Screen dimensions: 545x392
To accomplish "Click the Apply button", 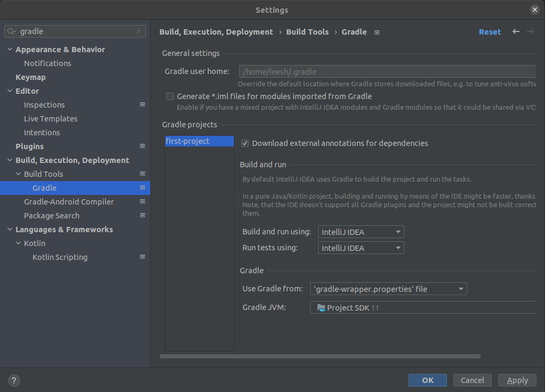I will click(x=517, y=380).
